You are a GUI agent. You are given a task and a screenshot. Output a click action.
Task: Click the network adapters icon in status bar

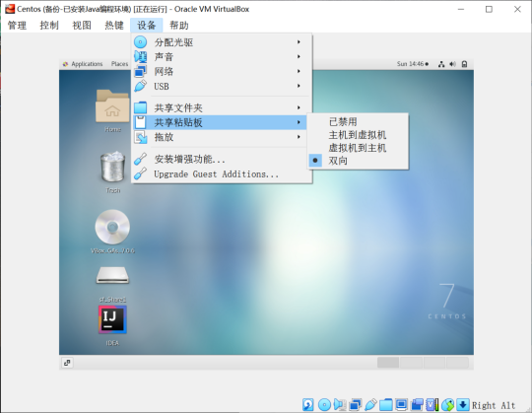pos(356,404)
